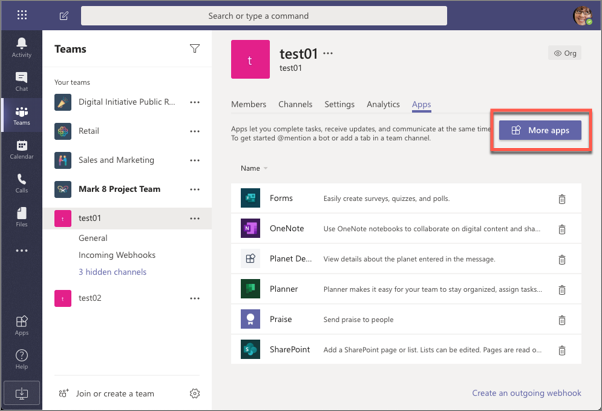Click the Planet Details app icon
The height and width of the screenshot is (411, 602).
tap(250, 259)
